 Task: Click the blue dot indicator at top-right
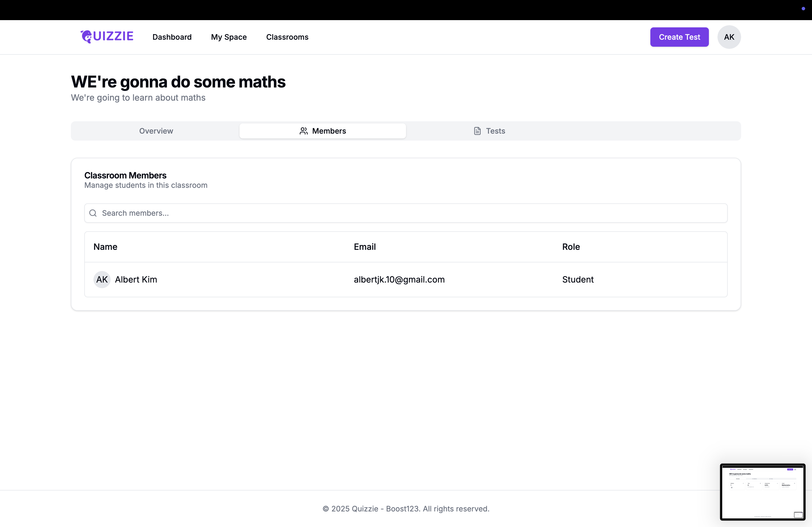(x=803, y=9)
